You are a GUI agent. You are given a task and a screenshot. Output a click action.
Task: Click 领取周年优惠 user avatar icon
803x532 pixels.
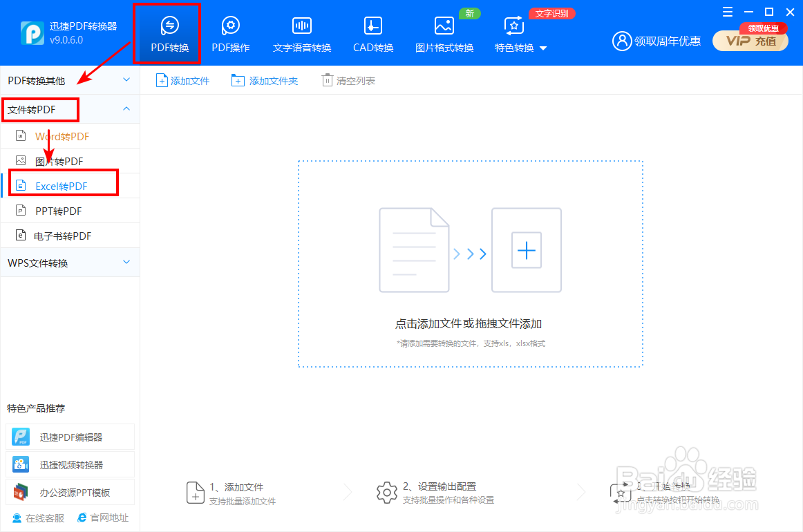tap(622, 41)
